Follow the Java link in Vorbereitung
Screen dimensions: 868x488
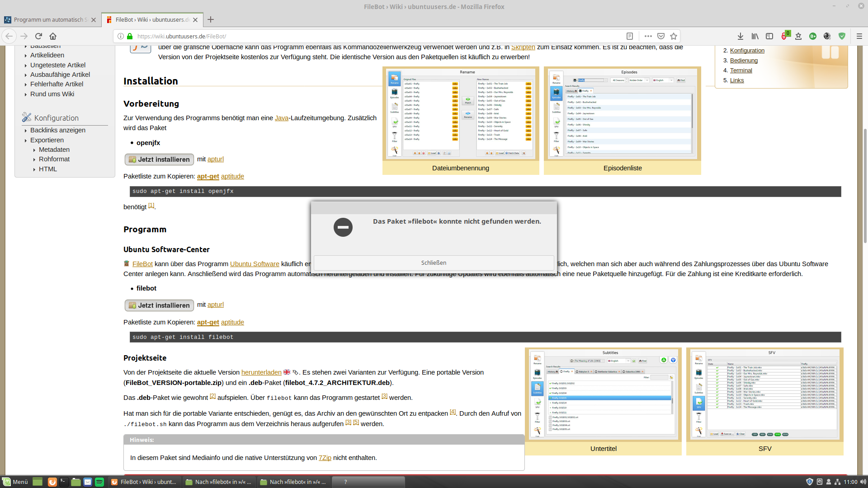(281, 118)
